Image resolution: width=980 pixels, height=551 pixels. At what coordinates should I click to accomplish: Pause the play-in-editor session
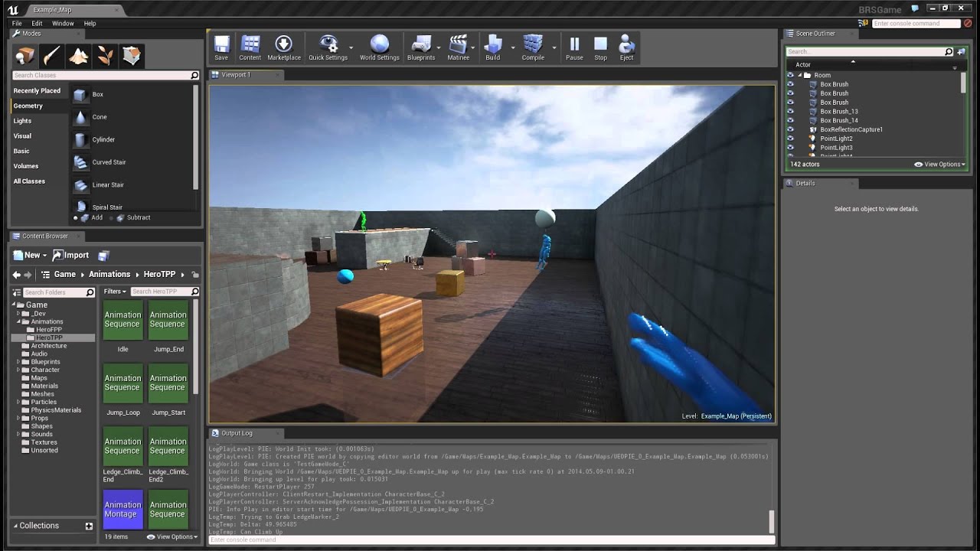(574, 47)
